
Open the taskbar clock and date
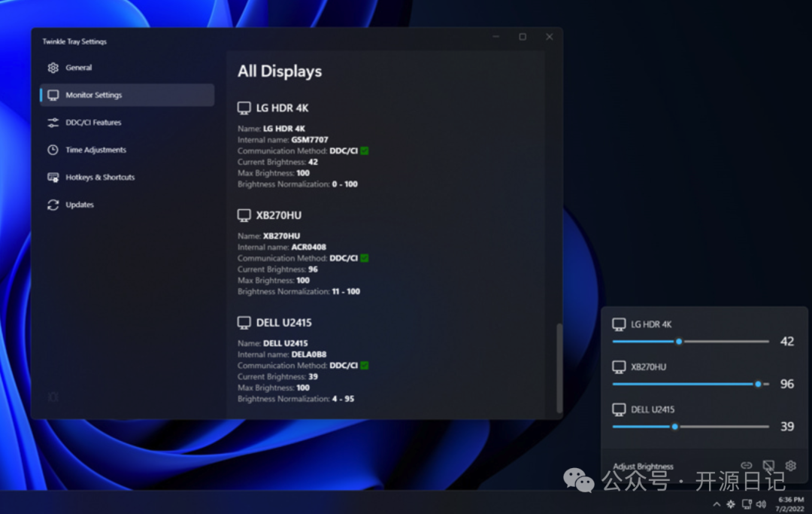[790, 504]
